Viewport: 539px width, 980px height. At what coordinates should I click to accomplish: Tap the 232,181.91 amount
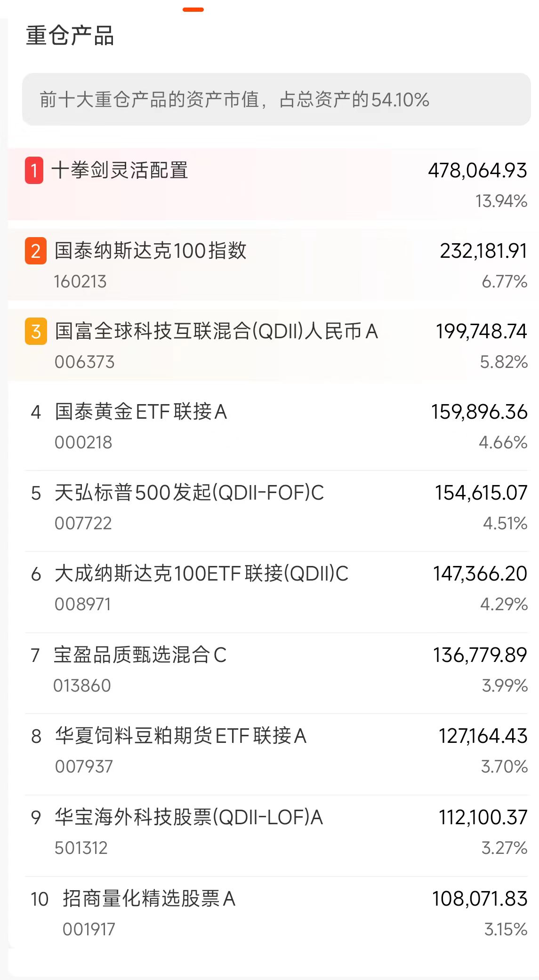pos(483,251)
